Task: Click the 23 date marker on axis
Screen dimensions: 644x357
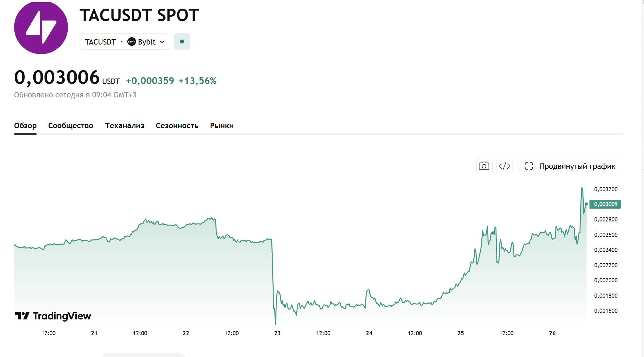Action: [277, 333]
